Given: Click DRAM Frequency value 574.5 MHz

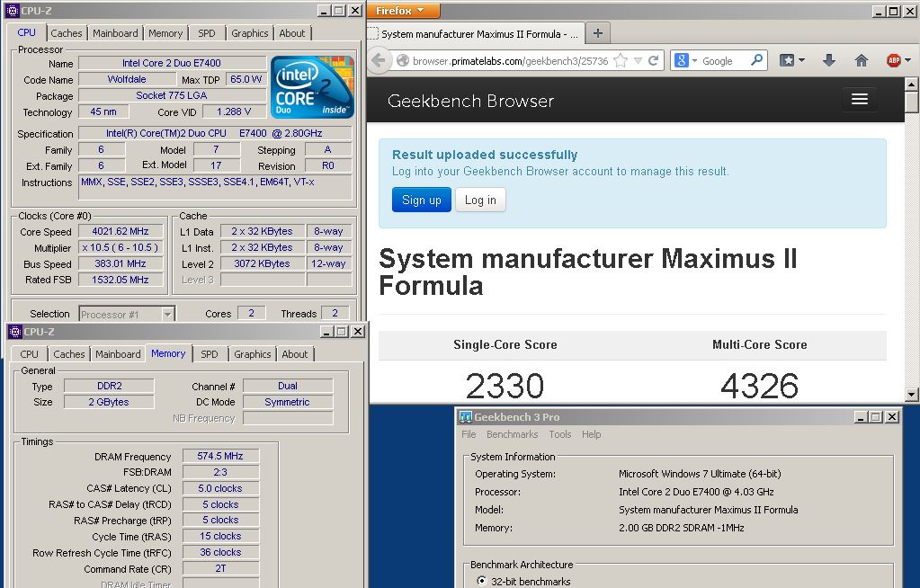Looking at the screenshot, I should pos(220,456).
